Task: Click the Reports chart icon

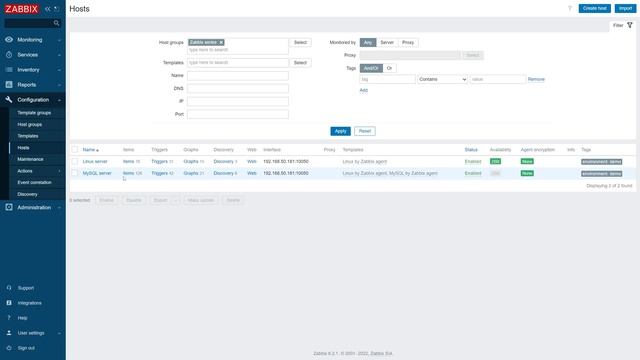Action: click(x=9, y=84)
